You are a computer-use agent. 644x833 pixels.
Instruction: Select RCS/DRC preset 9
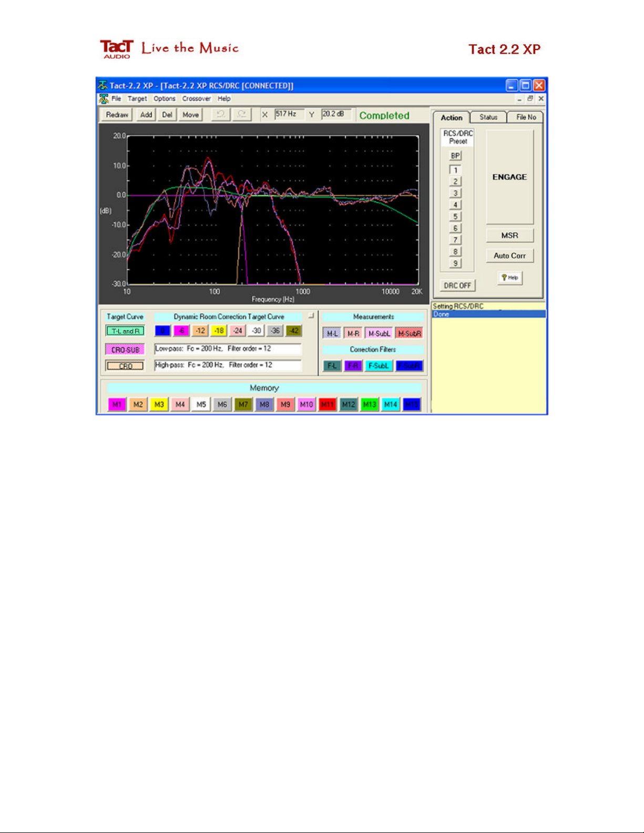point(455,263)
